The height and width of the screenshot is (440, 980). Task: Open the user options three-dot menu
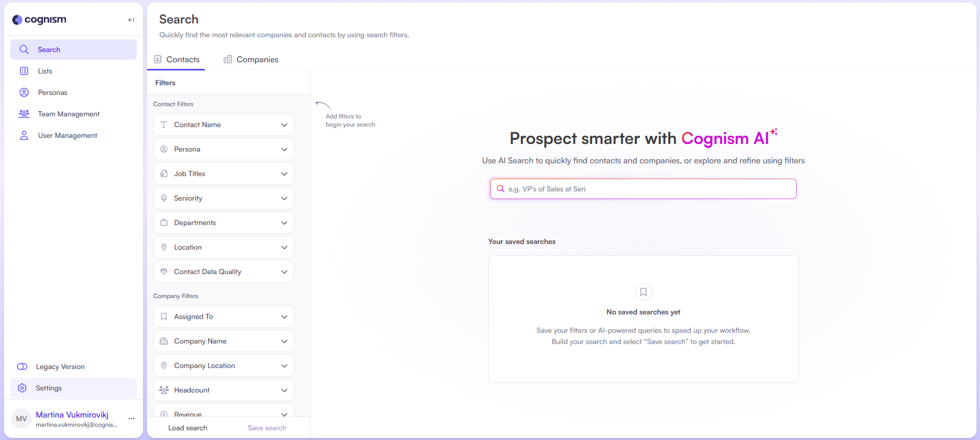[132, 419]
